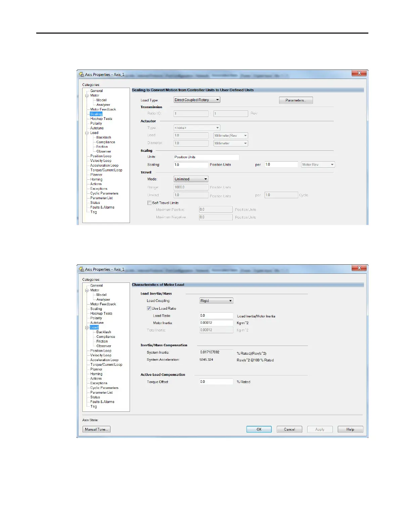Select Homing in the top window categories

tap(96, 179)
